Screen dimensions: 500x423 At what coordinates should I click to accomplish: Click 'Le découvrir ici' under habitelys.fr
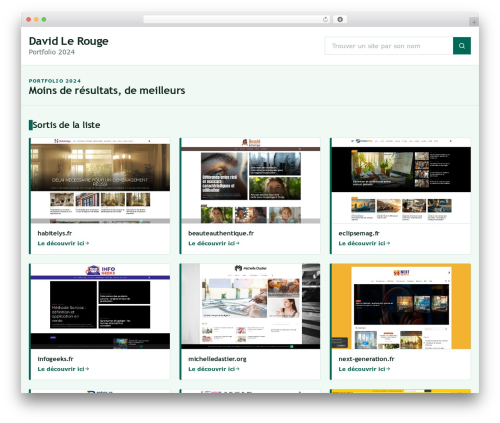[x=63, y=243]
